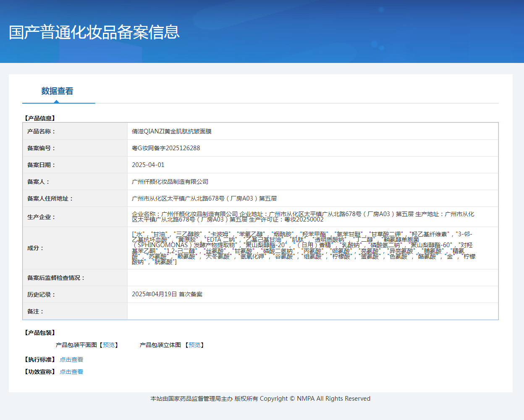The height and width of the screenshot is (420, 524).
Task: Click the page title 国产普通化妆品备案信息
Action: pyautogui.click(x=94, y=32)
